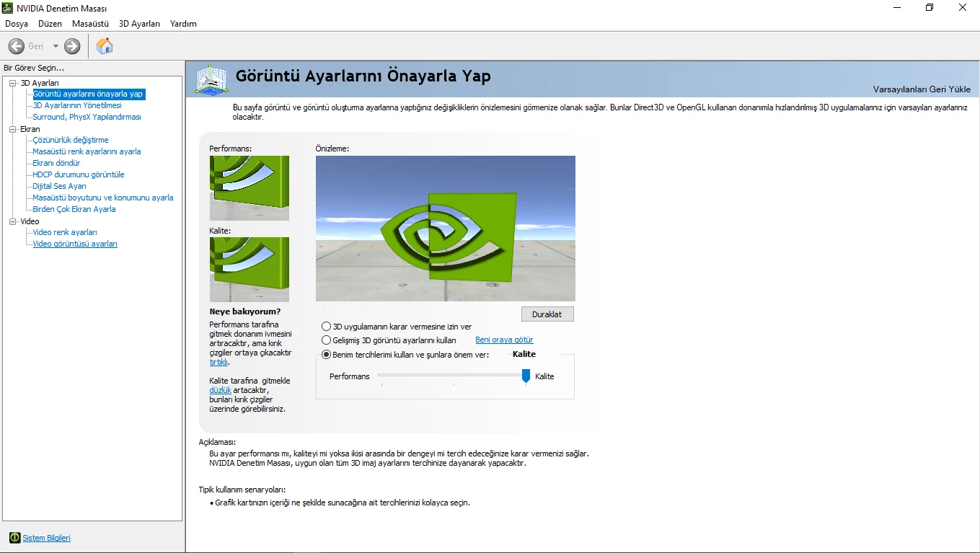This screenshot has height=553, width=980.
Task: Open Birden Çok Ekran Ayarla
Action: click(74, 209)
